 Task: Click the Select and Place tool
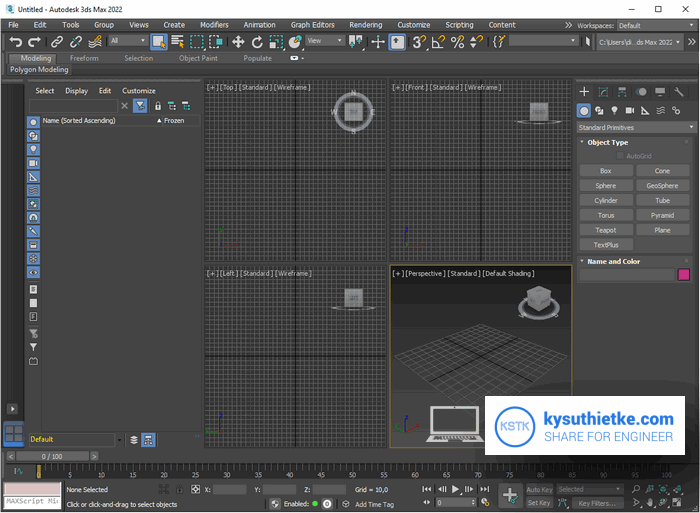coord(295,42)
